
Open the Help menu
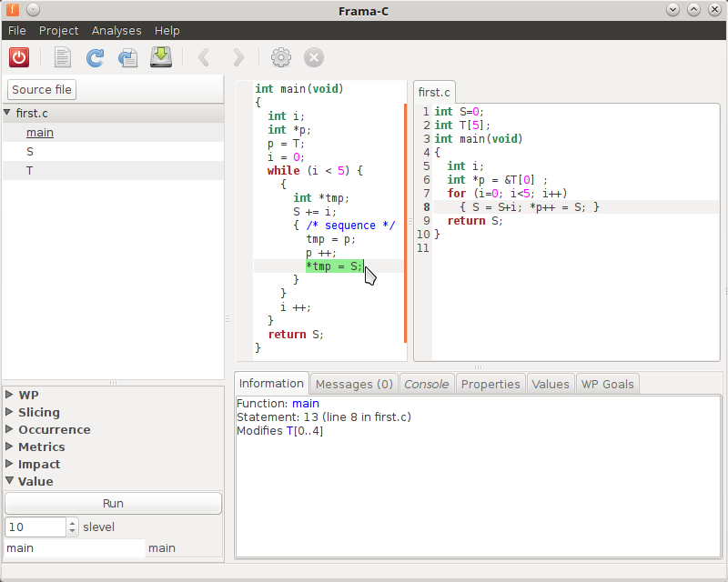[167, 31]
